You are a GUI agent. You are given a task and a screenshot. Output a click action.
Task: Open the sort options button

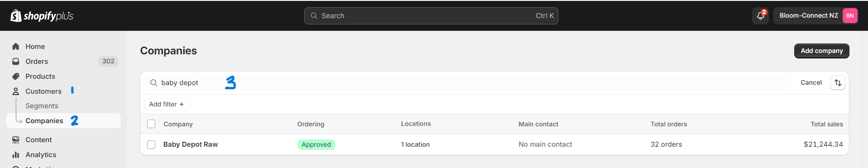838,83
